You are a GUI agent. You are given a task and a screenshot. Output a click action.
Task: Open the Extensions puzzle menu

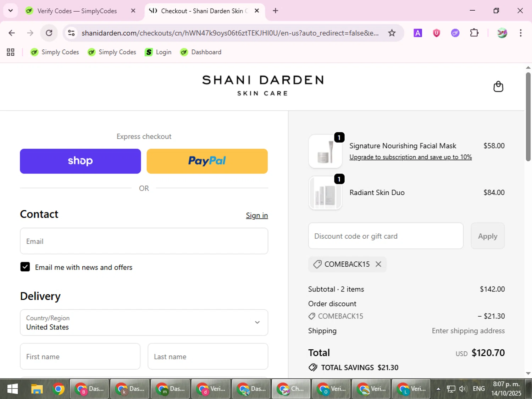click(474, 33)
